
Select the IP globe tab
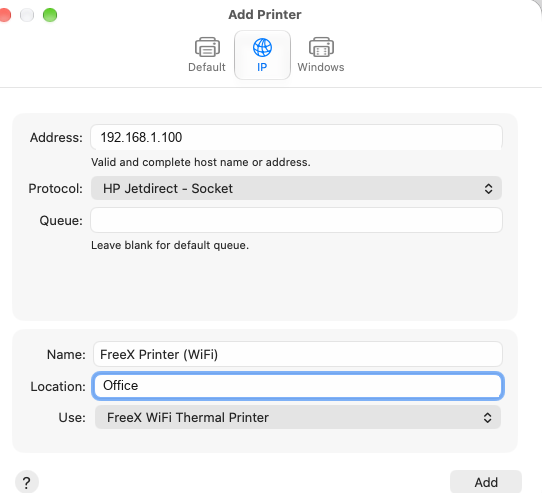(x=262, y=55)
